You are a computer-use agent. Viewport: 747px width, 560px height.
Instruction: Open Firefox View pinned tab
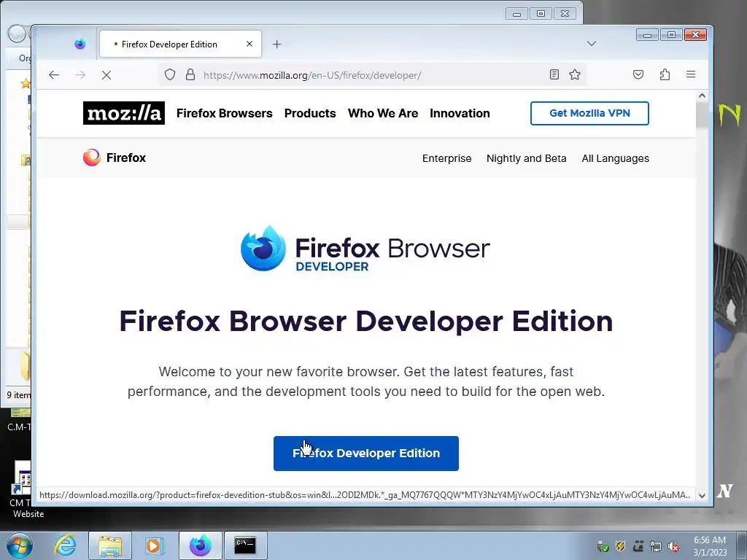(80, 44)
